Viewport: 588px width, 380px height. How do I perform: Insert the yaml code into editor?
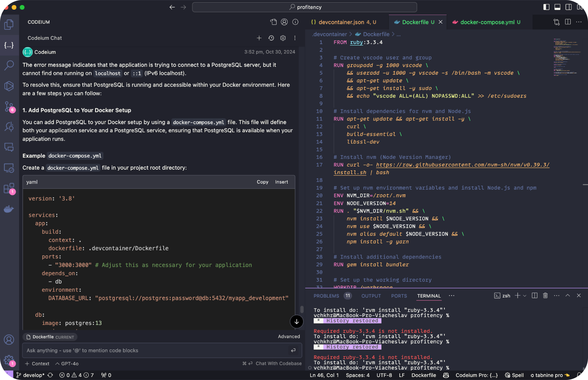pyautogui.click(x=281, y=182)
